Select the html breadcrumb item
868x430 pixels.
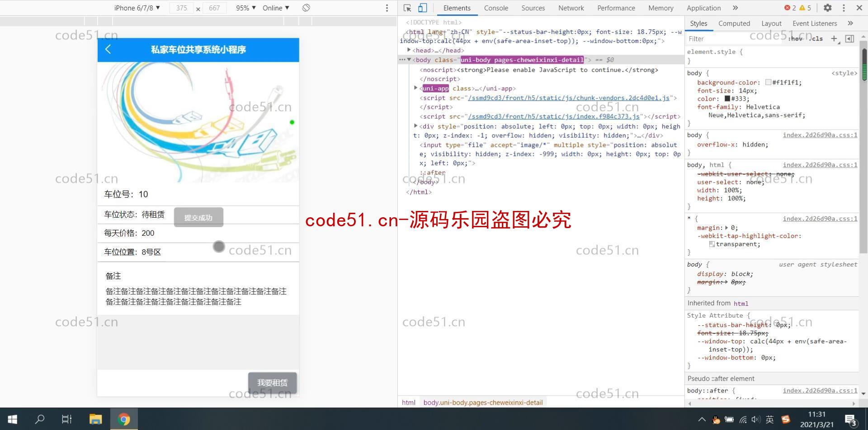click(x=409, y=402)
